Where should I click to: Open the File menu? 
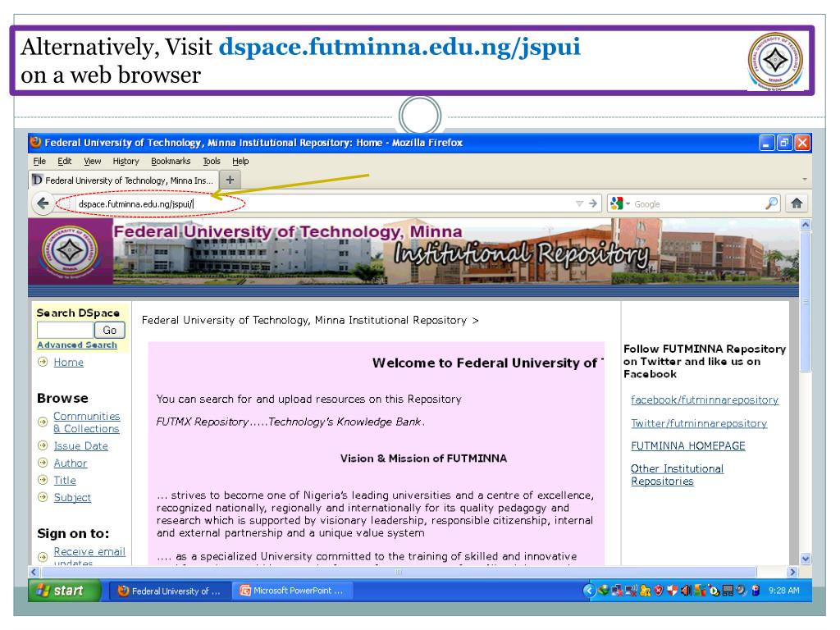point(39,162)
